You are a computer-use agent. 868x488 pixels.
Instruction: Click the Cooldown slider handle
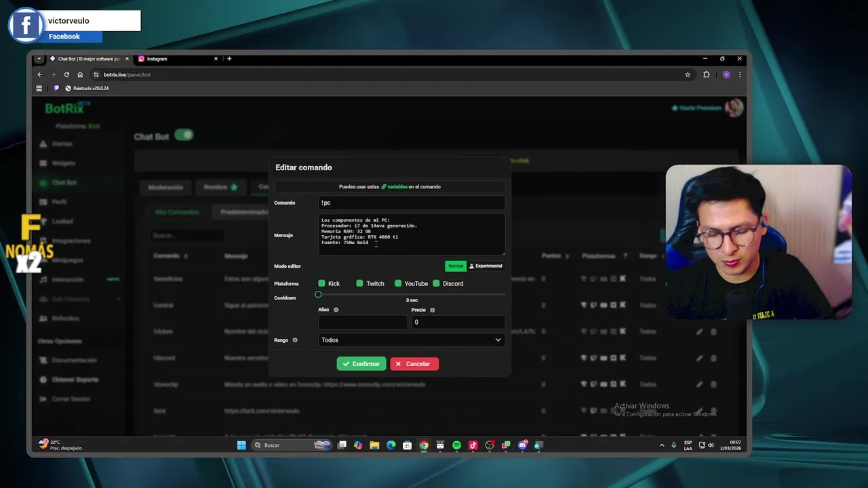(318, 294)
